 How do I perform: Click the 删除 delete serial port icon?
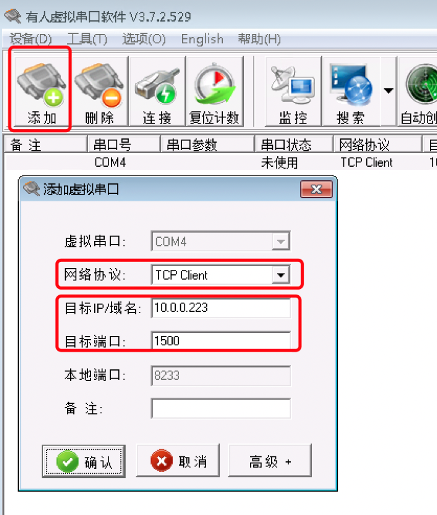99,91
